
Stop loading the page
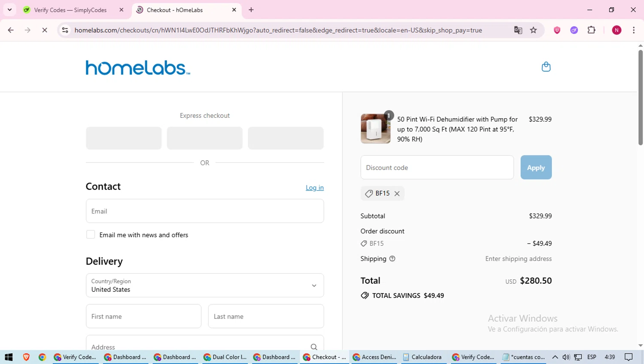[x=45, y=30]
